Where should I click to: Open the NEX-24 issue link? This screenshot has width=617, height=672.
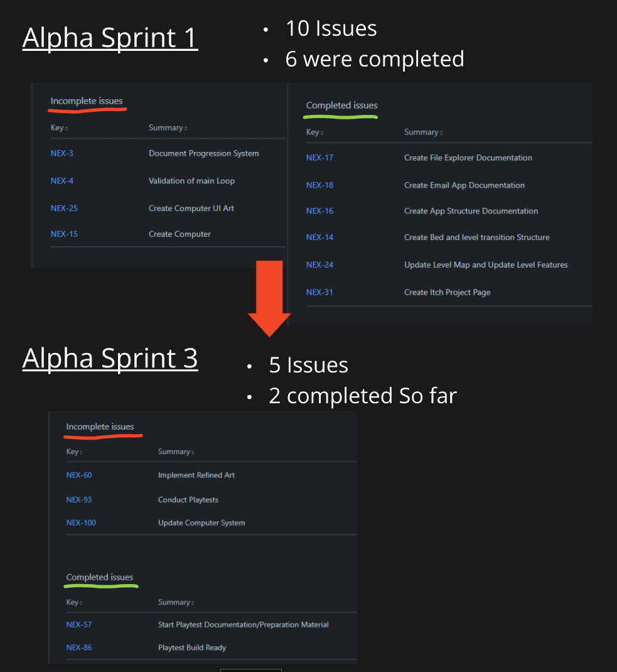point(319,265)
